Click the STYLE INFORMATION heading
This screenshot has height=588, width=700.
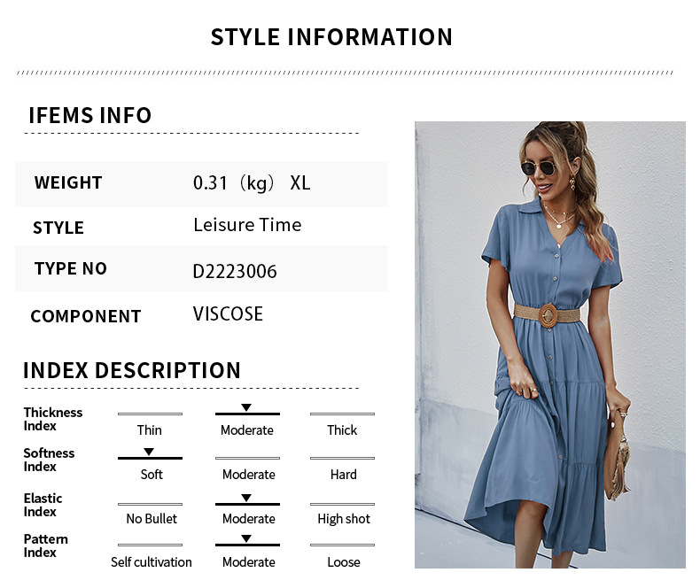click(331, 37)
